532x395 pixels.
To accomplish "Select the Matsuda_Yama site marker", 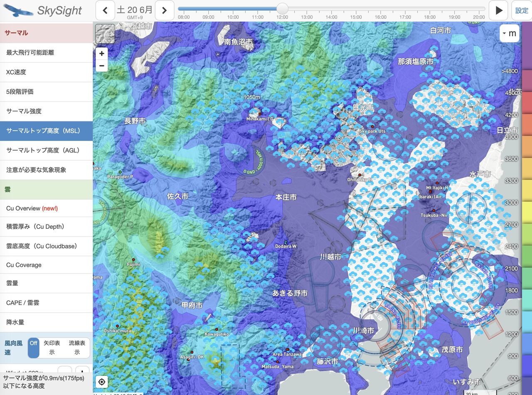I will coord(278,362).
